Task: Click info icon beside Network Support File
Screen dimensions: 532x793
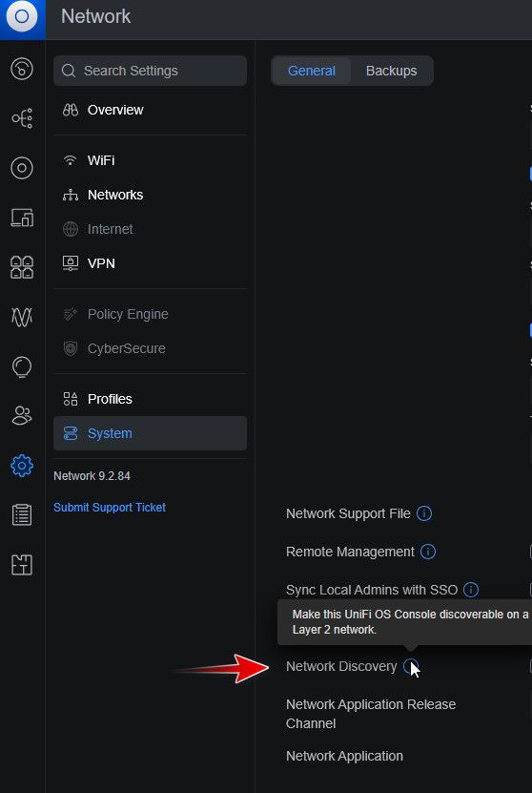Action: click(424, 513)
